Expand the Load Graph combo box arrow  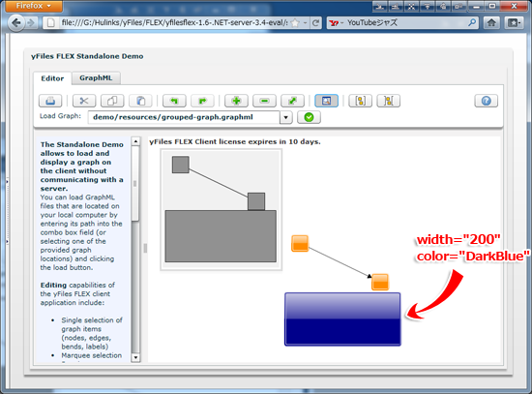tap(286, 117)
